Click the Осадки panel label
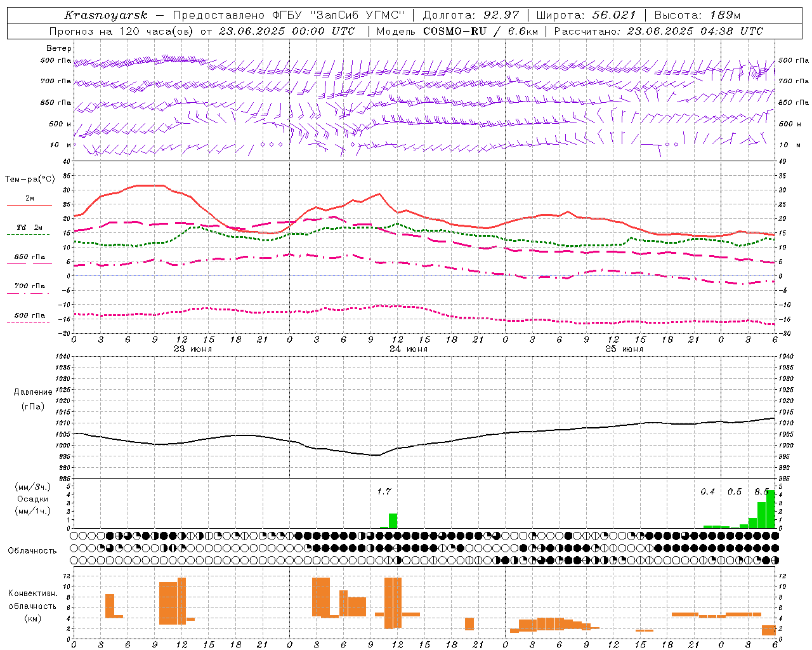812x650 pixels. tap(33, 499)
